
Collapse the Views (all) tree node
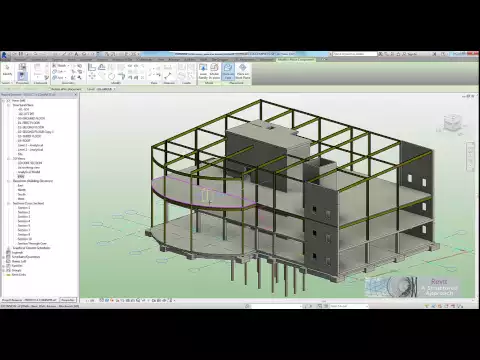point(3,100)
